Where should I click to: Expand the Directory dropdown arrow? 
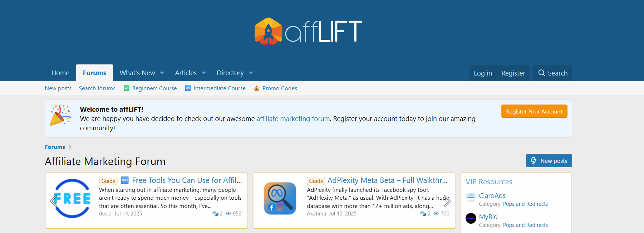click(x=251, y=73)
